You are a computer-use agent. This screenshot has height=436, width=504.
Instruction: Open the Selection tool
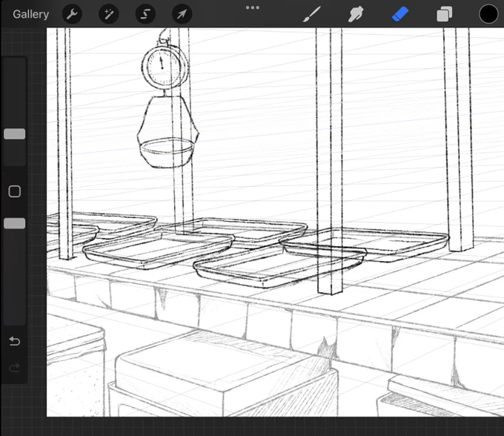(x=145, y=14)
